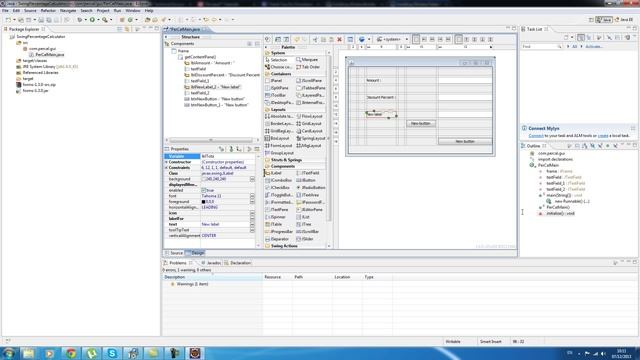Image resolution: width=640 pixels, height=360 pixels.
Task: Click the Amount text field in form preview
Action: [465, 80]
